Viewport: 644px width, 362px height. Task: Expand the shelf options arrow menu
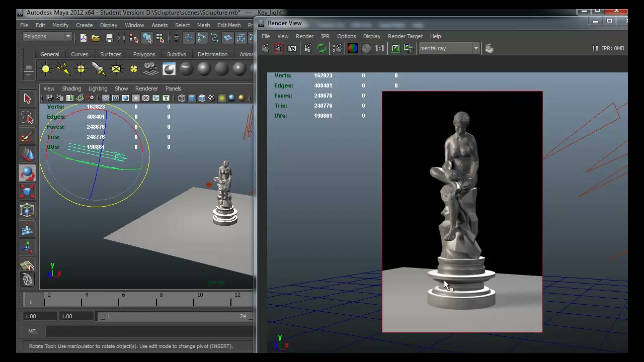pyautogui.click(x=29, y=75)
